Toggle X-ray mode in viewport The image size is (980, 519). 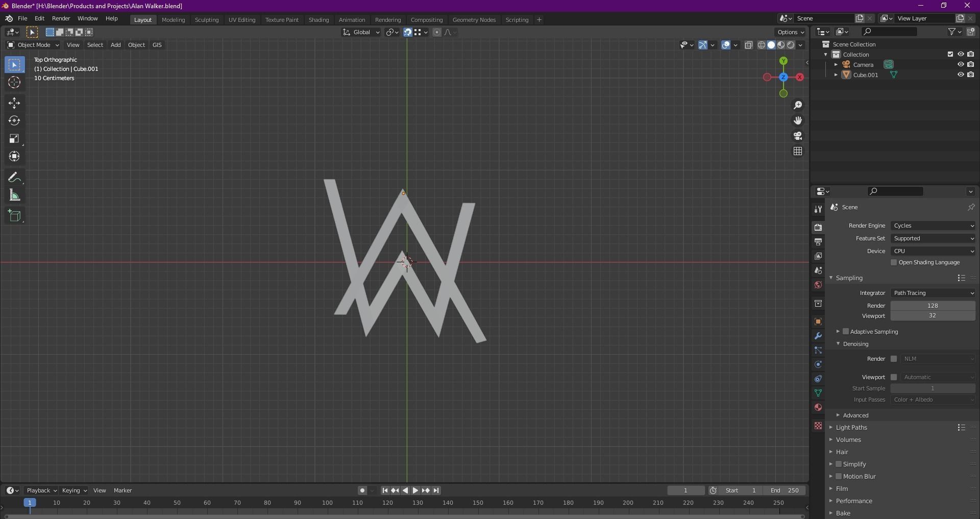coord(749,45)
